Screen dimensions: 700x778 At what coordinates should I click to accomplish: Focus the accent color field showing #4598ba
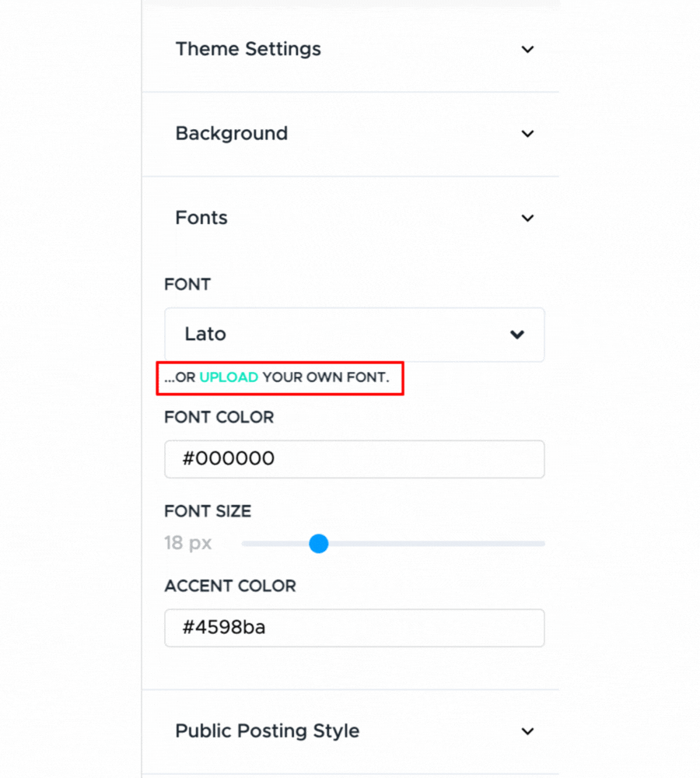click(354, 628)
